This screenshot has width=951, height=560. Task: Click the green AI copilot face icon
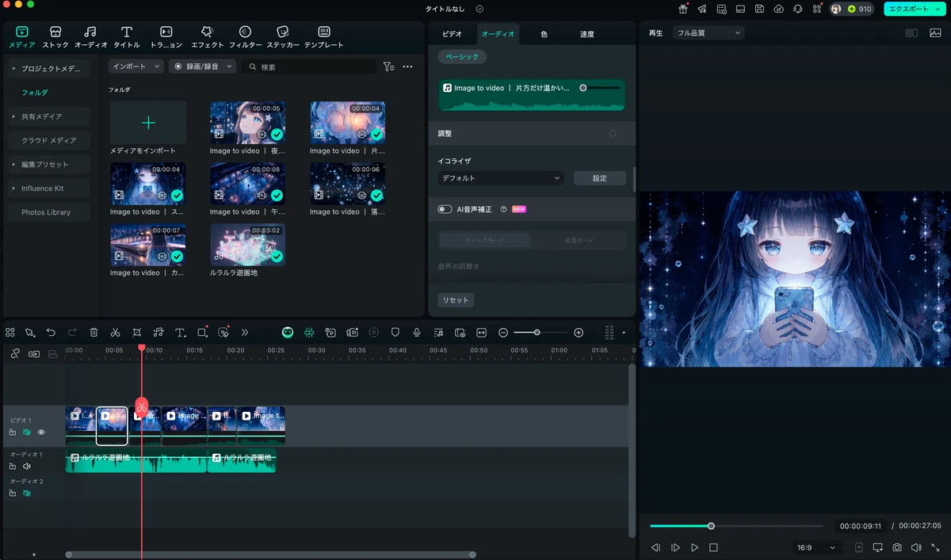(288, 333)
